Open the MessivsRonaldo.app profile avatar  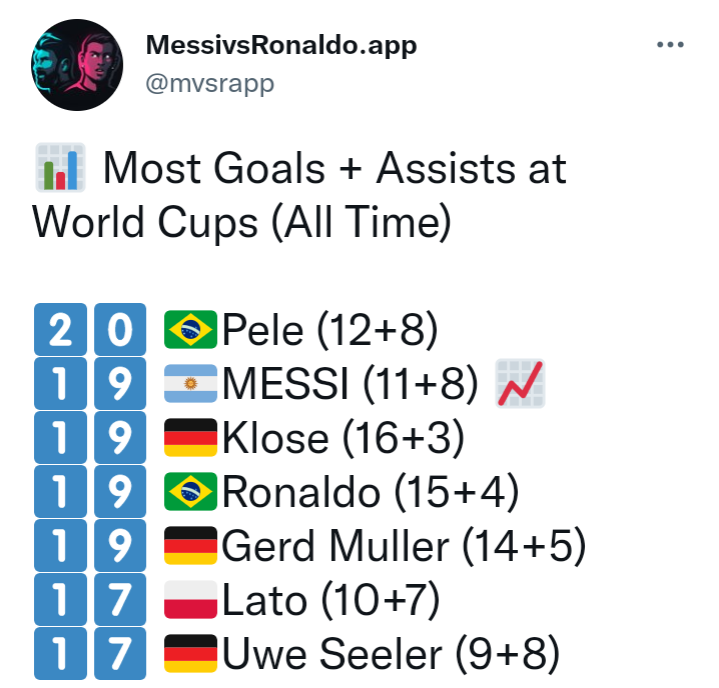pyautogui.click(x=77, y=65)
